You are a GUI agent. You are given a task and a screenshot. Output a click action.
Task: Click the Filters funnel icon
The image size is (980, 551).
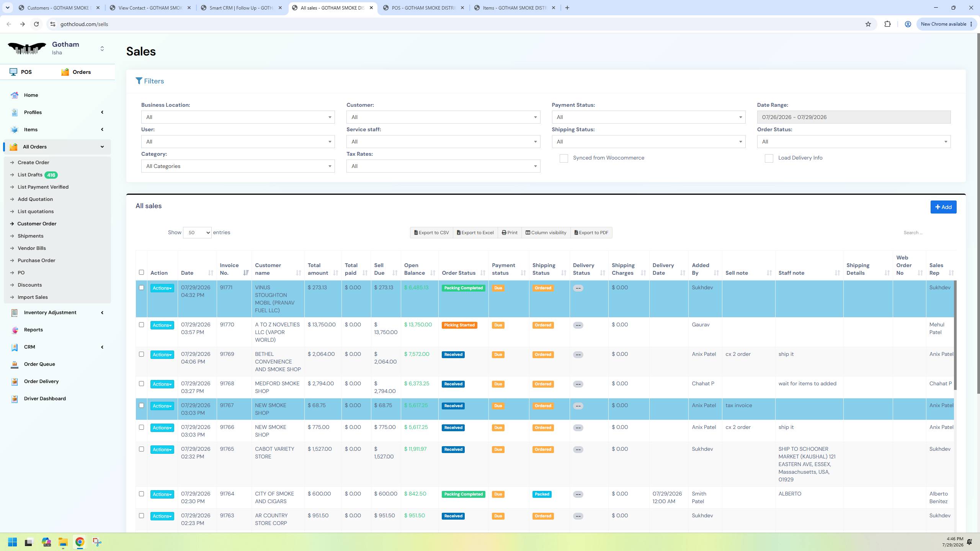click(x=139, y=81)
